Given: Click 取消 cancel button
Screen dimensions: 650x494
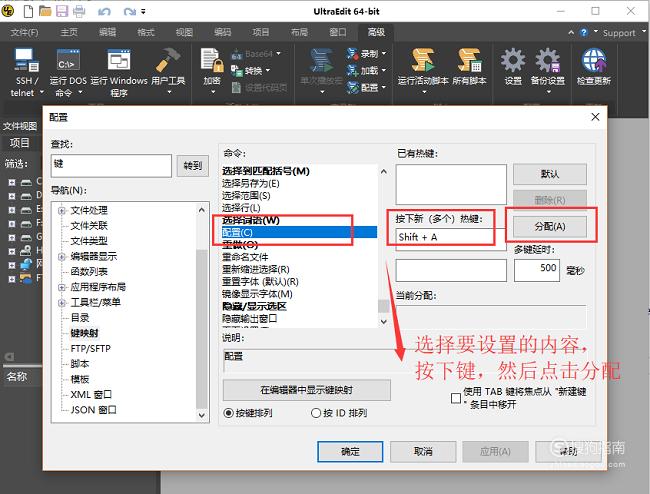Looking at the screenshot, I should point(423,451).
